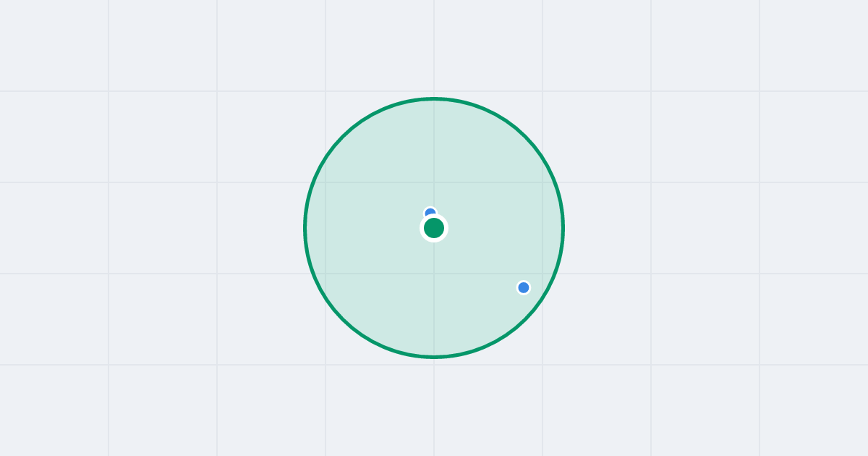Click the green circle outline at its bottom

(434, 357)
